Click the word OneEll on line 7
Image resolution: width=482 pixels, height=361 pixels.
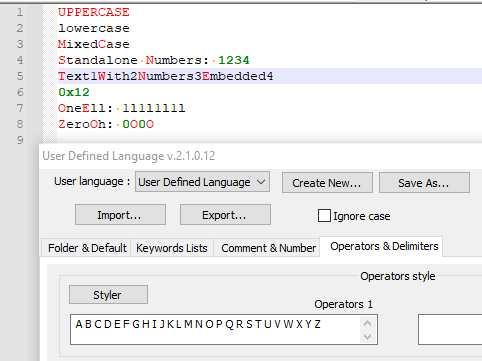82,108
